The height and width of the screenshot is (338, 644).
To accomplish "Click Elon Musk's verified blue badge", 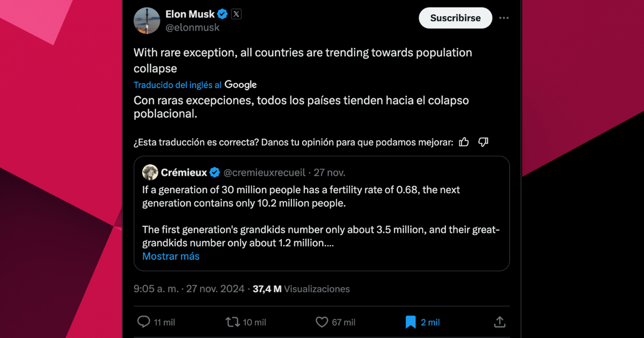I will (x=223, y=14).
